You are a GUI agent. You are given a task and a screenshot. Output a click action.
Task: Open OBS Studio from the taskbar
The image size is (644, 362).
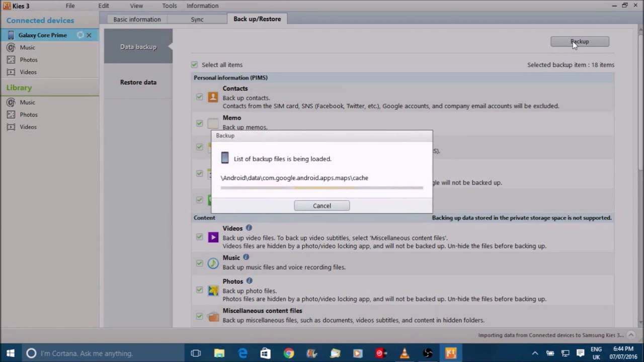tap(428, 353)
